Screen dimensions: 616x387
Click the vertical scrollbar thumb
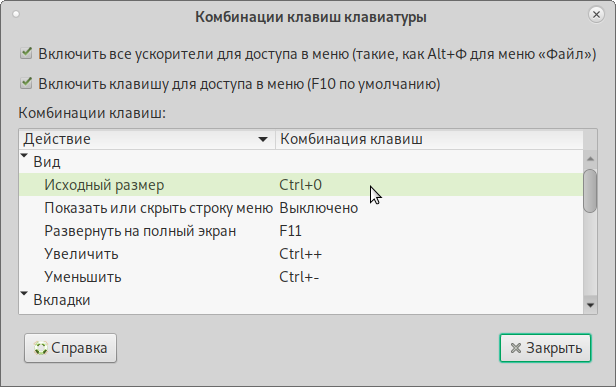coord(590,191)
